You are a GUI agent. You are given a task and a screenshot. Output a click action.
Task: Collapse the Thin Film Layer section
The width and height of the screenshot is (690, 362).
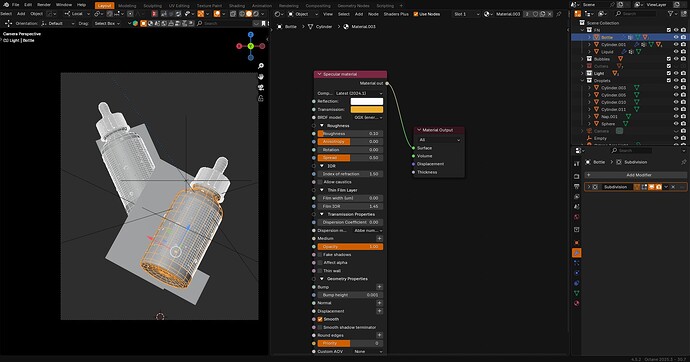click(x=322, y=190)
